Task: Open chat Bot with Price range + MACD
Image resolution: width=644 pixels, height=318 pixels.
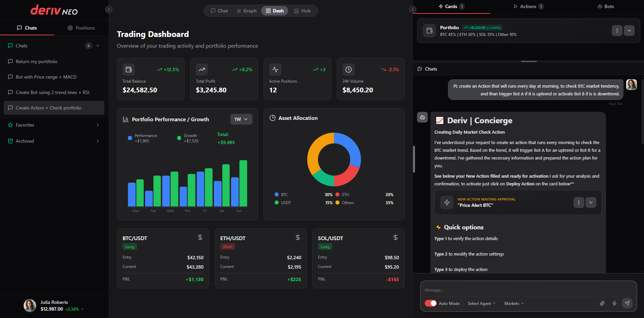Action: click(x=54, y=77)
